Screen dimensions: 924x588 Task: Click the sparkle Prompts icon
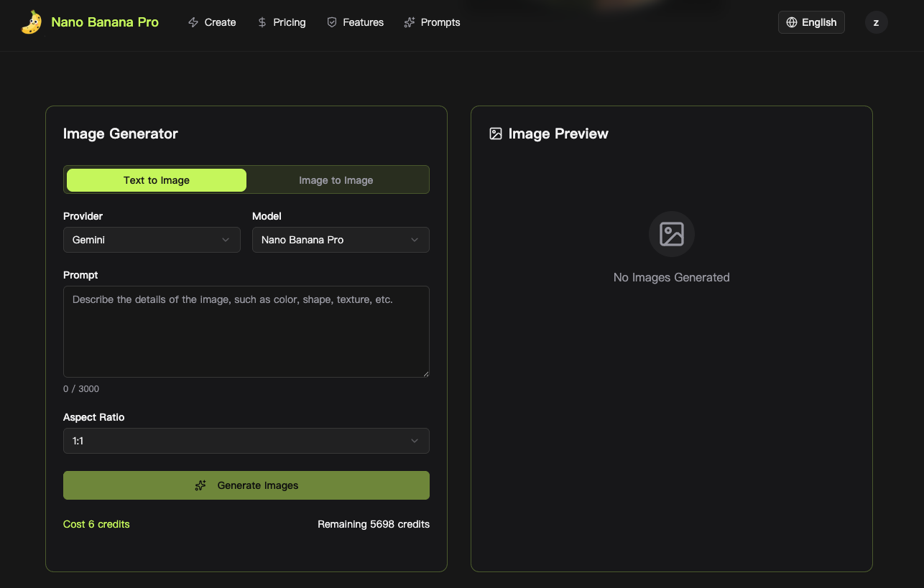[x=410, y=22]
